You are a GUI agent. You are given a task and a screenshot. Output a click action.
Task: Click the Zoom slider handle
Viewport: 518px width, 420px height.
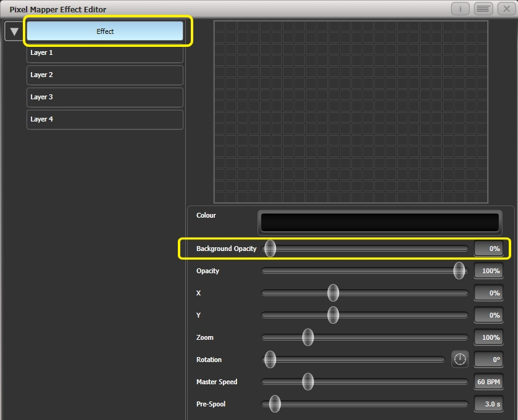308,337
